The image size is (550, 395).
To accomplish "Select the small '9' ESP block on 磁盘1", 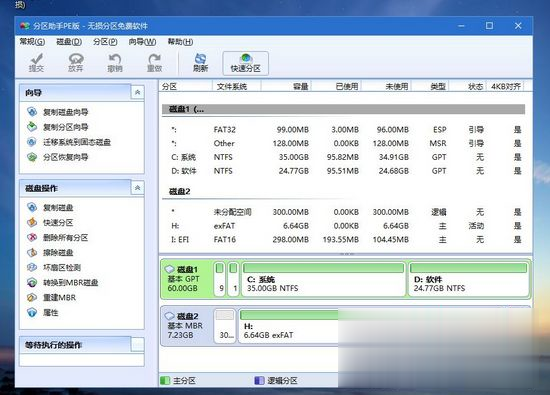I will (x=220, y=279).
